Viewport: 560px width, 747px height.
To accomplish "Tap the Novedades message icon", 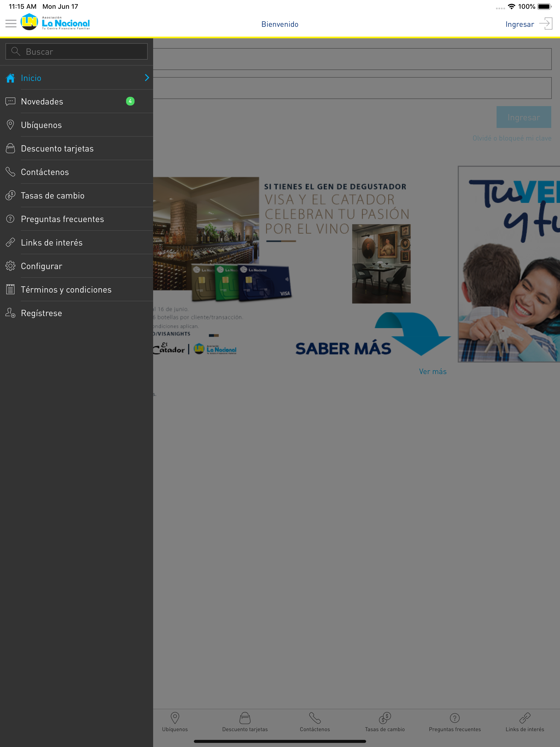I will tap(10, 101).
